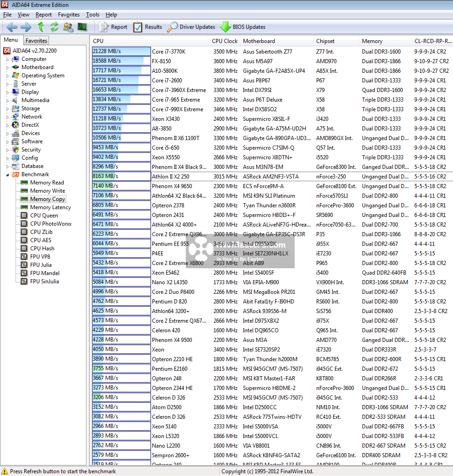453x476 pixels.
Task: Expand the Storage tree node
Action: click(x=8, y=108)
